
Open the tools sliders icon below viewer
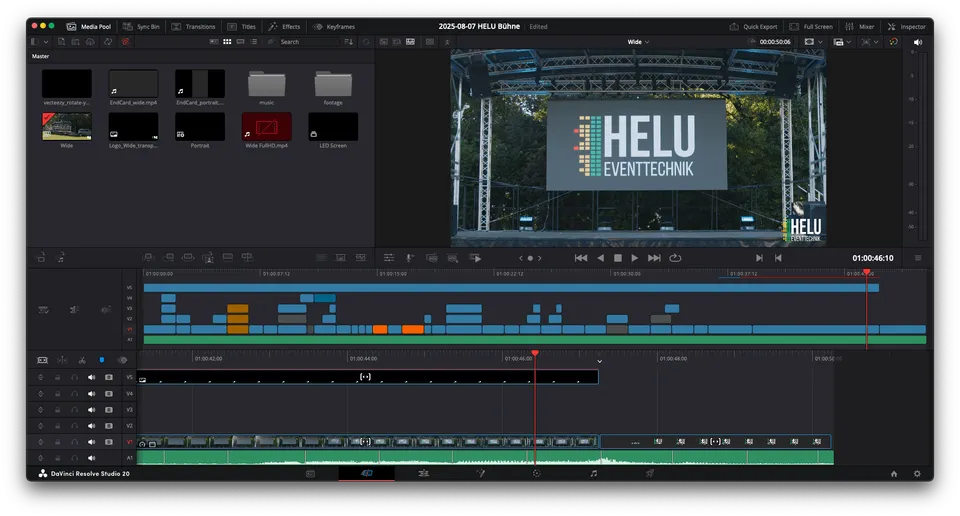pyautogui.click(x=389, y=258)
